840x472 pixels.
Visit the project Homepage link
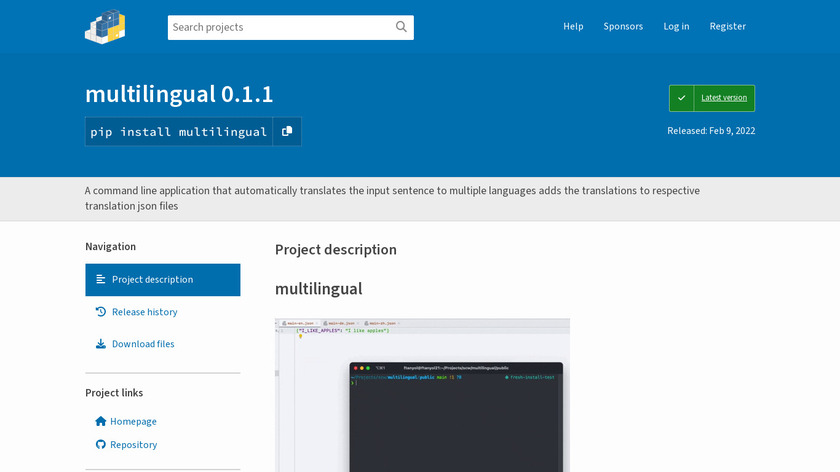tap(133, 422)
